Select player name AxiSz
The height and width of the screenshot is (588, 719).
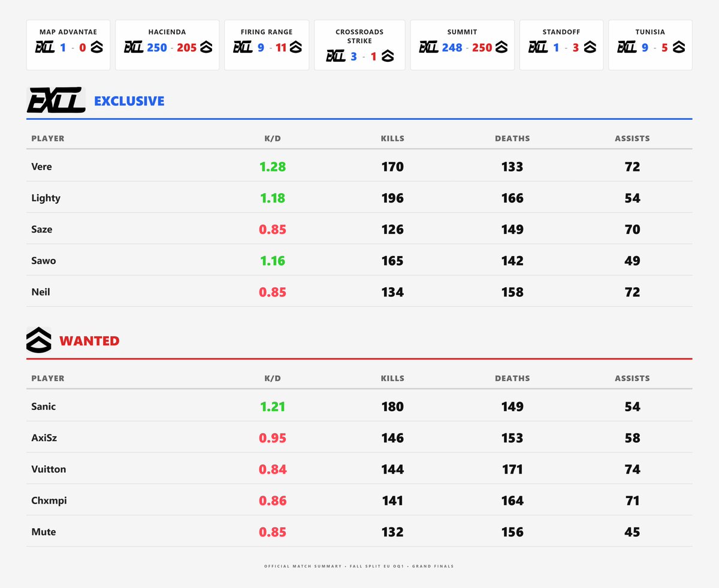43,438
